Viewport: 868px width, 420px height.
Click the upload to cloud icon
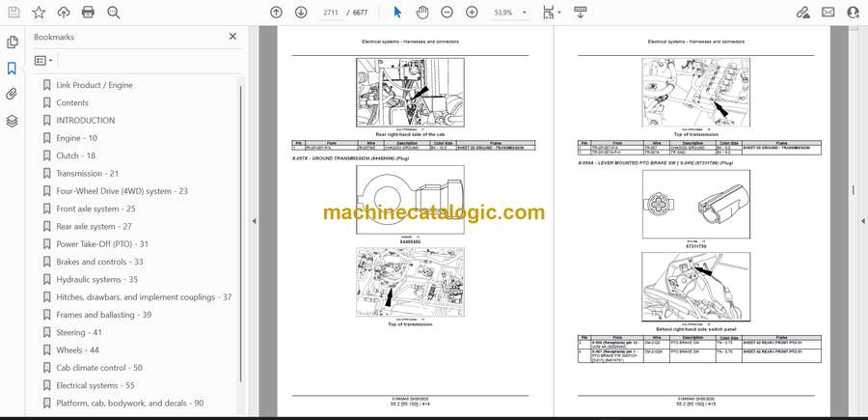64,13
